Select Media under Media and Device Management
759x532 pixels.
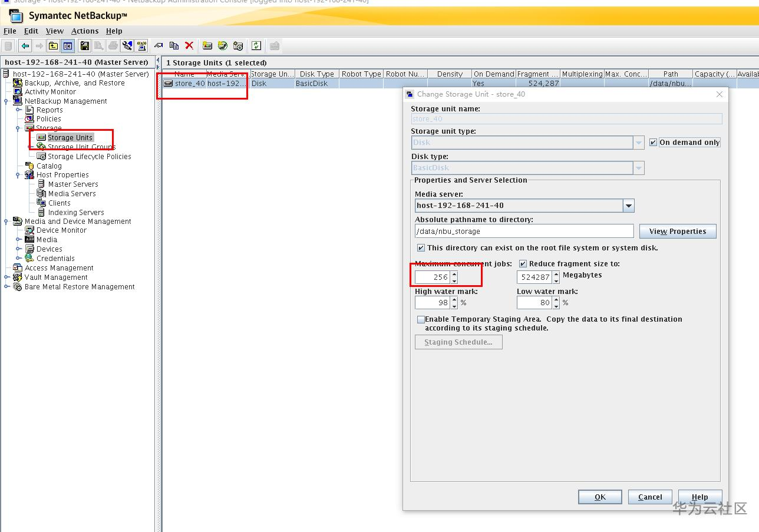47,240
